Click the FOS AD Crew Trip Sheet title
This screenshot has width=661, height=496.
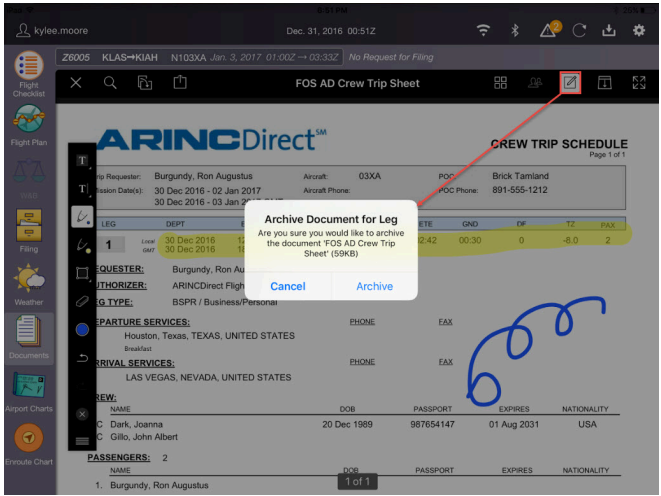[357, 83]
